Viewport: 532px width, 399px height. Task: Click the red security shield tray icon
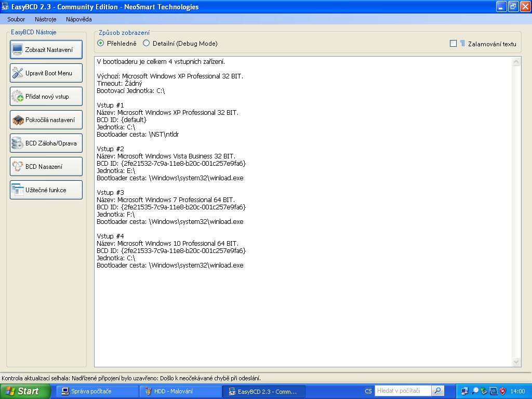503,391
